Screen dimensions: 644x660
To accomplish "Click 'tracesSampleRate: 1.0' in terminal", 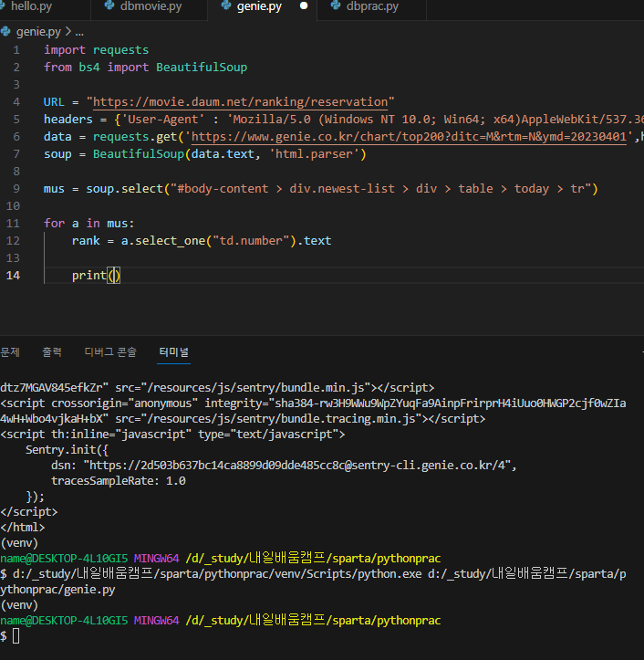I will 119,481.
